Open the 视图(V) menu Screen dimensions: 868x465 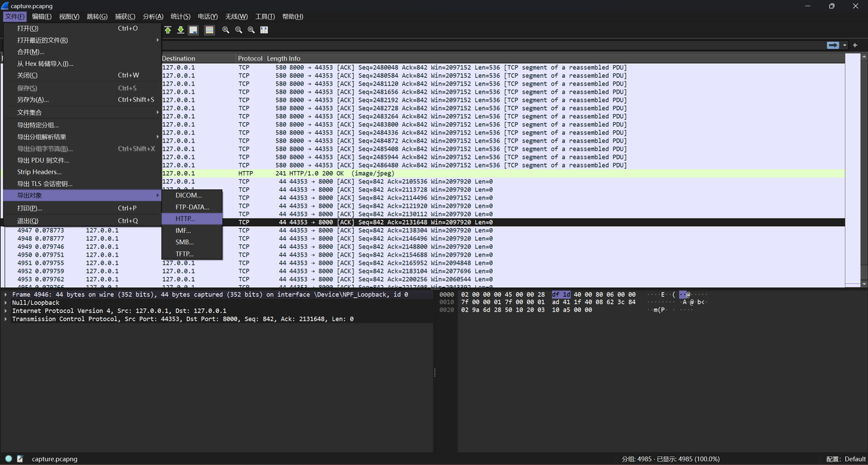click(x=69, y=16)
